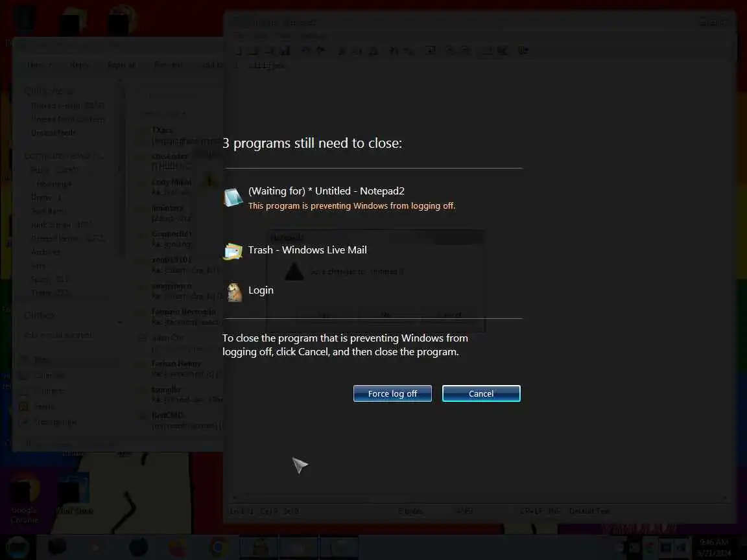The height and width of the screenshot is (560, 747).
Task: Open the dimmed Start orb on taskbar
Action: coord(18,546)
